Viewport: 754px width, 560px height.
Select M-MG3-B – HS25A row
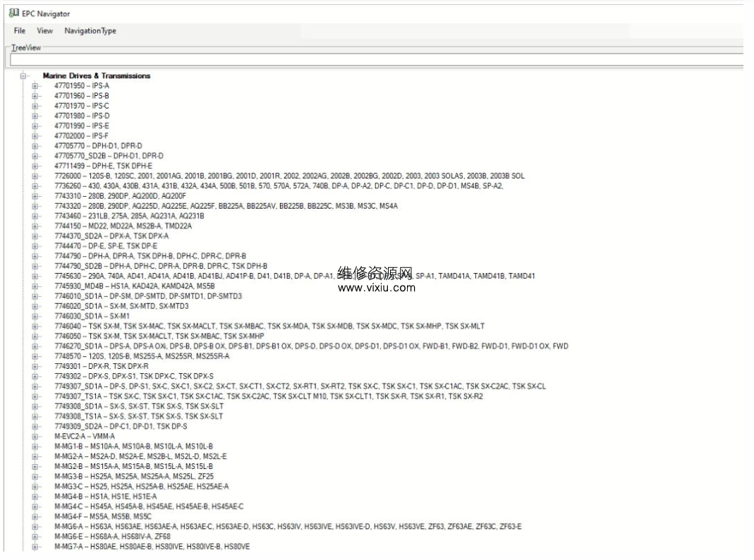(x=134, y=477)
